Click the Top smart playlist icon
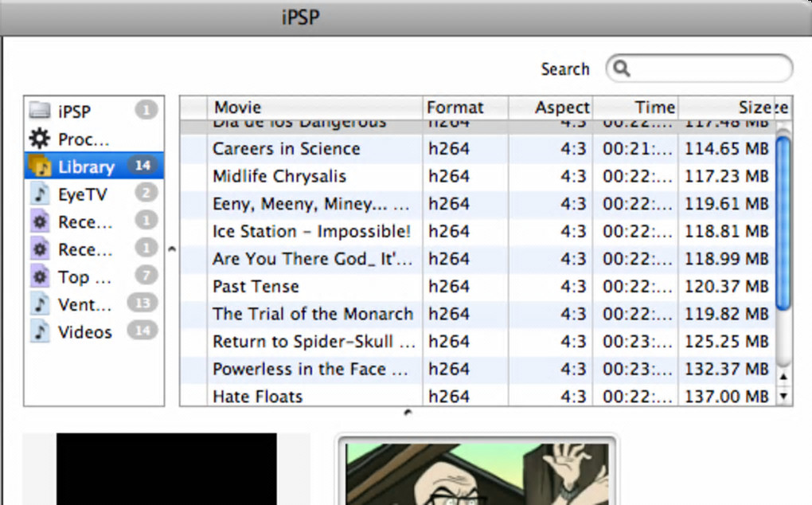 (x=39, y=277)
